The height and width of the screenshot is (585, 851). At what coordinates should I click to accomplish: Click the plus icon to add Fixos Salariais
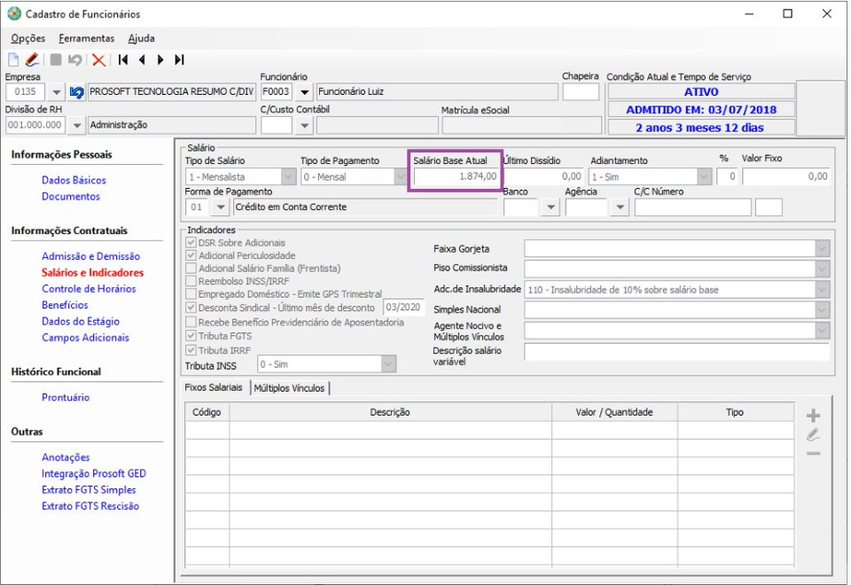click(813, 415)
